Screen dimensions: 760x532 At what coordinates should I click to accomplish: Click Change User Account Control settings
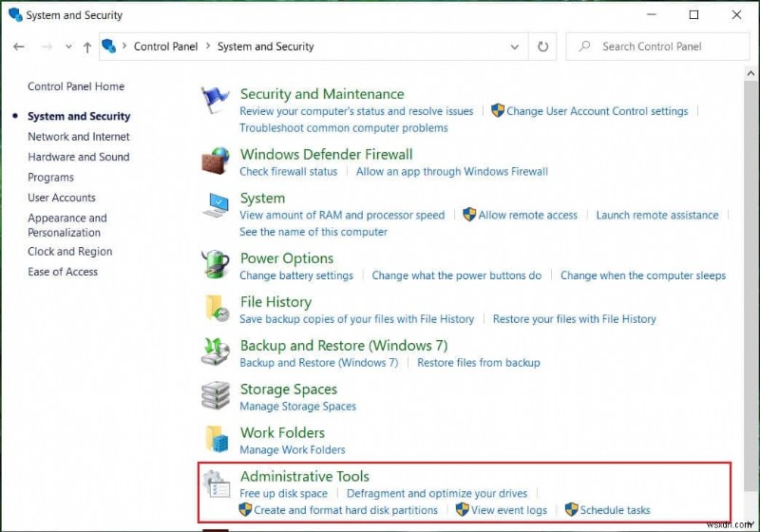pyautogui.click(x=597, y=111)
